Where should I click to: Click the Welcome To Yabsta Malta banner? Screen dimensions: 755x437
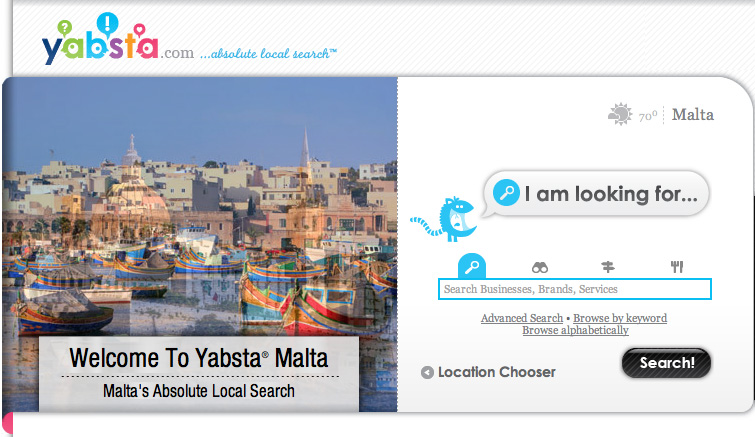(199, 374)
